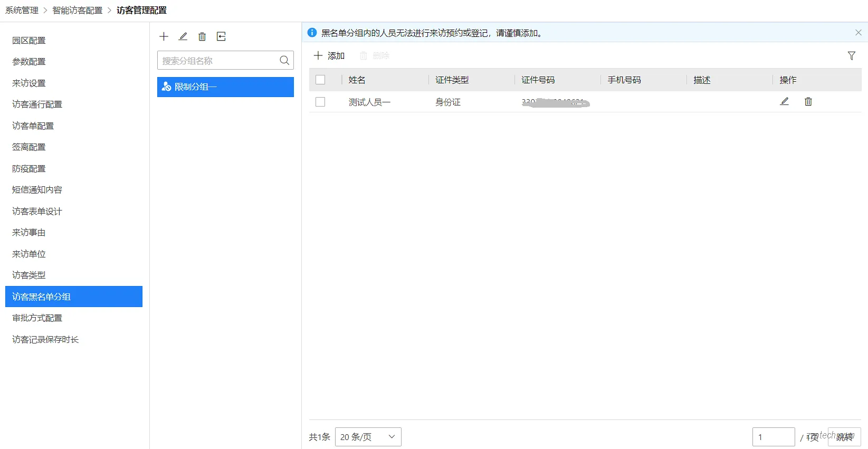868x449 pixels.
Task: Check the 测试人员一 row checkbox
Action: [320, 102]
